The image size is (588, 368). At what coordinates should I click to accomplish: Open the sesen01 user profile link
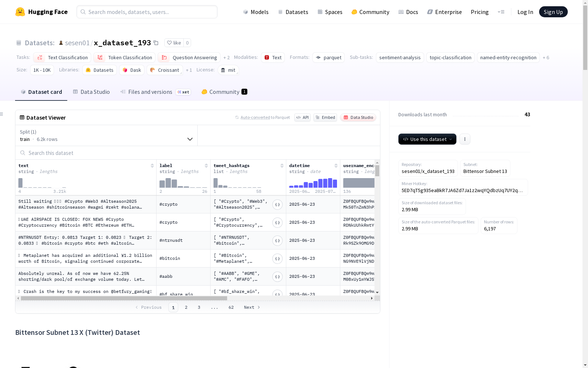tap(77, 43)
